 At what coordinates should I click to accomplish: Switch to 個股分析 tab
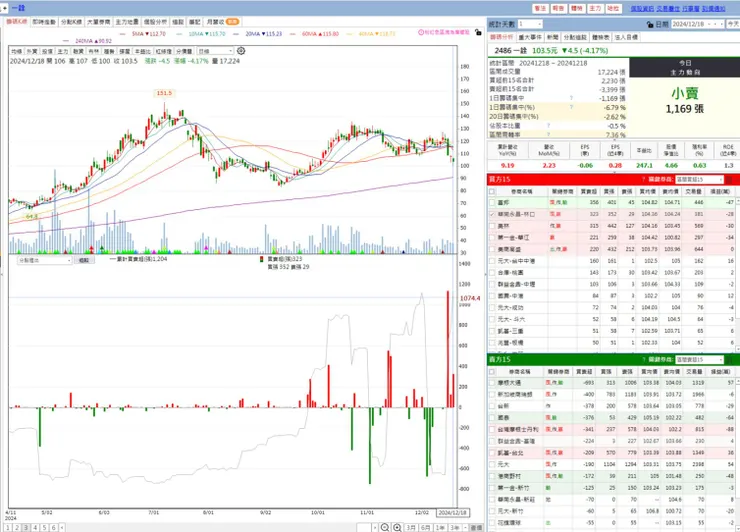[x=155, y=22]
